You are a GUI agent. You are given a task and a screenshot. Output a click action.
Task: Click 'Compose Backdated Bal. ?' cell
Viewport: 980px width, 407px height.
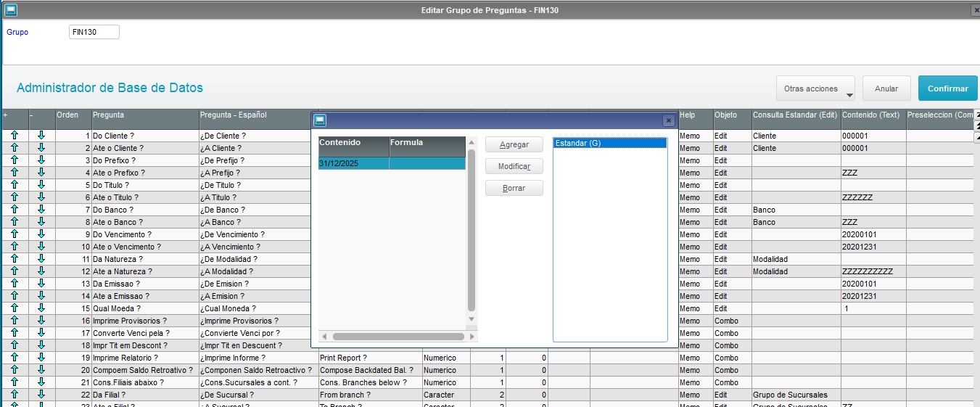point(370,370)
